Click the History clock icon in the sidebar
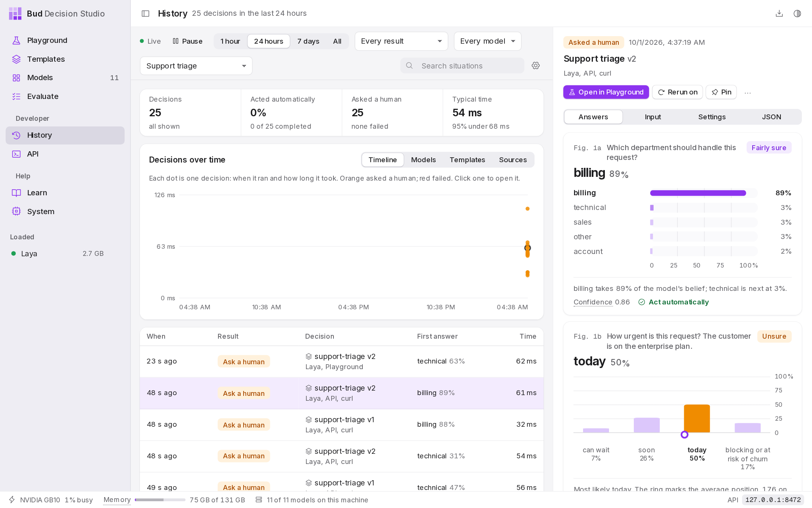This screenshot has height=508, width=812. (16, 135)
